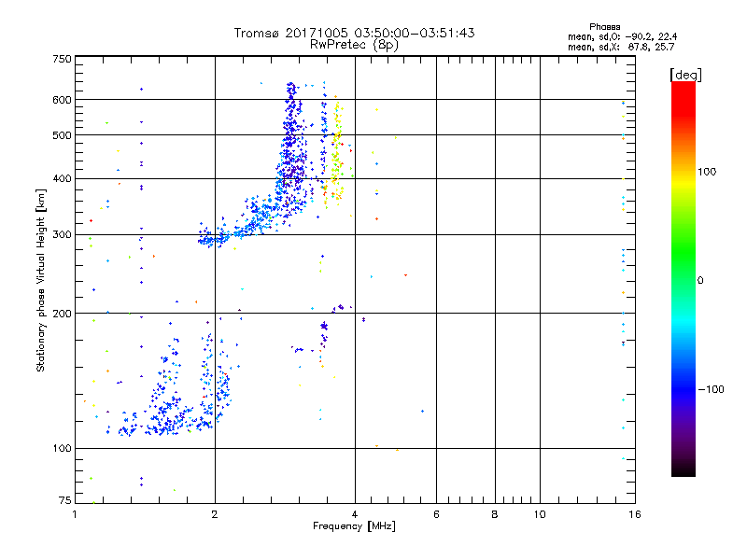
Task: Click the colorbar tick label '100'
Action: [707, 172]
